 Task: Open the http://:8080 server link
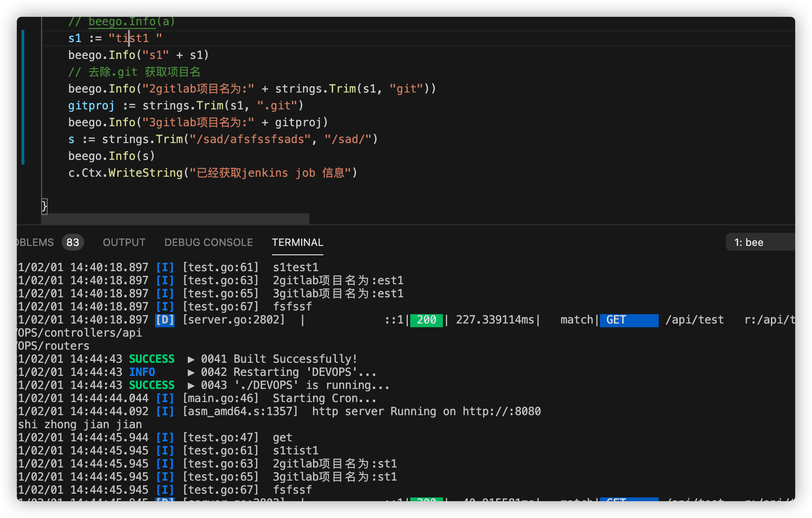tap(501, 411)
